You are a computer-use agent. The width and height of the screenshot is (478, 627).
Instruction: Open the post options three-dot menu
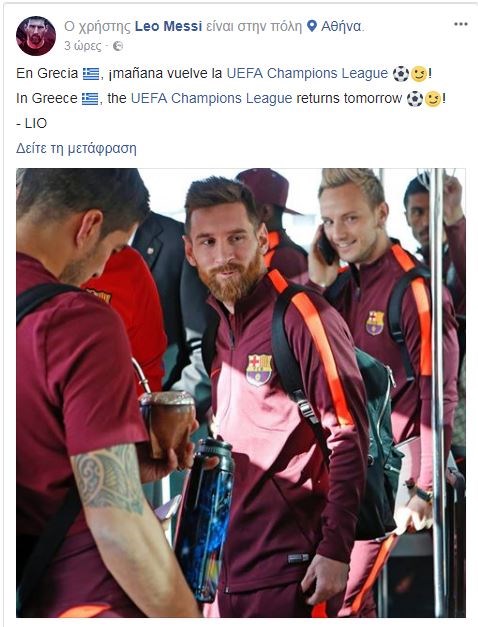pos(460,24)
